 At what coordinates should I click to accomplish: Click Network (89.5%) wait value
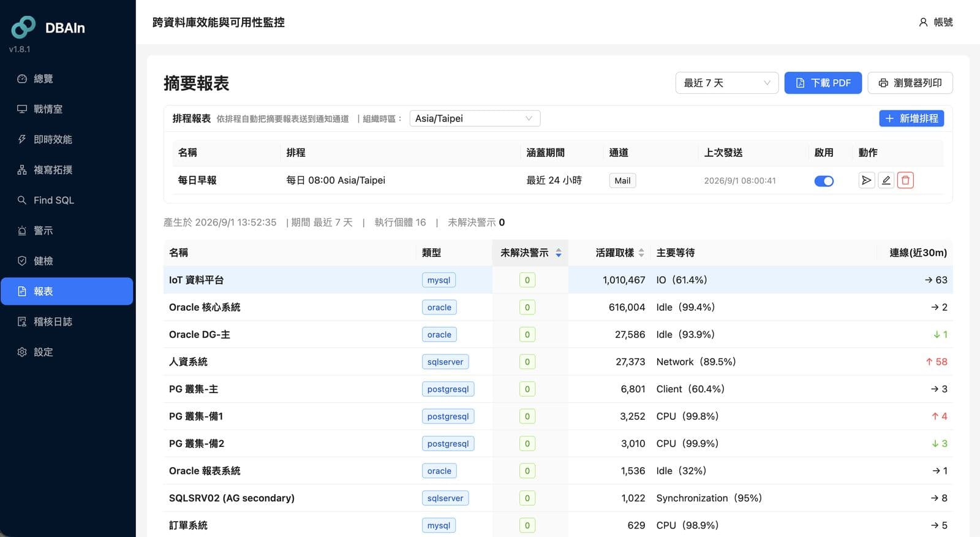click(x=696, y=362)
